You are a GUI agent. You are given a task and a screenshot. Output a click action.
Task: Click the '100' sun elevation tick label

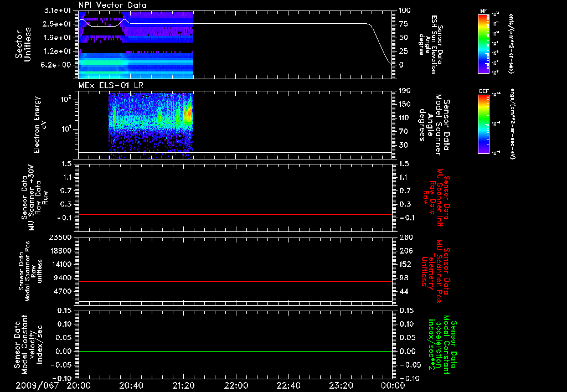pyautogui.click(x=405, y=10)
